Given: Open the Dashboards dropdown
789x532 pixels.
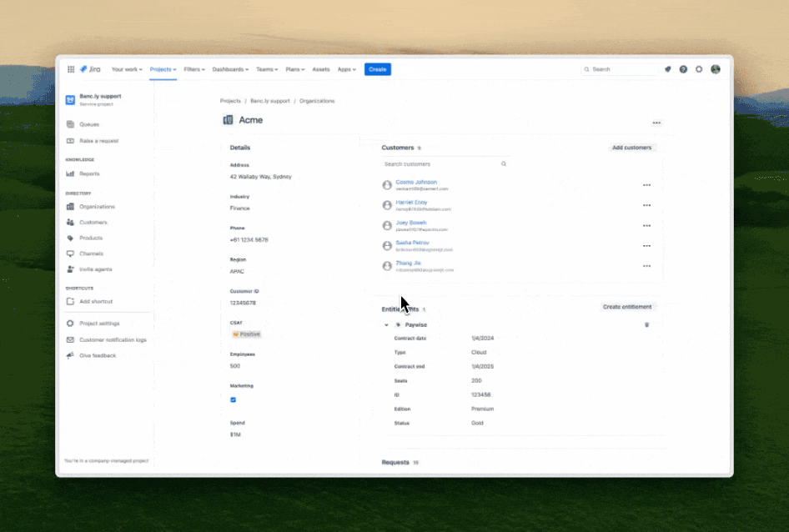Looking at the screenshot, I should [230, 69].
